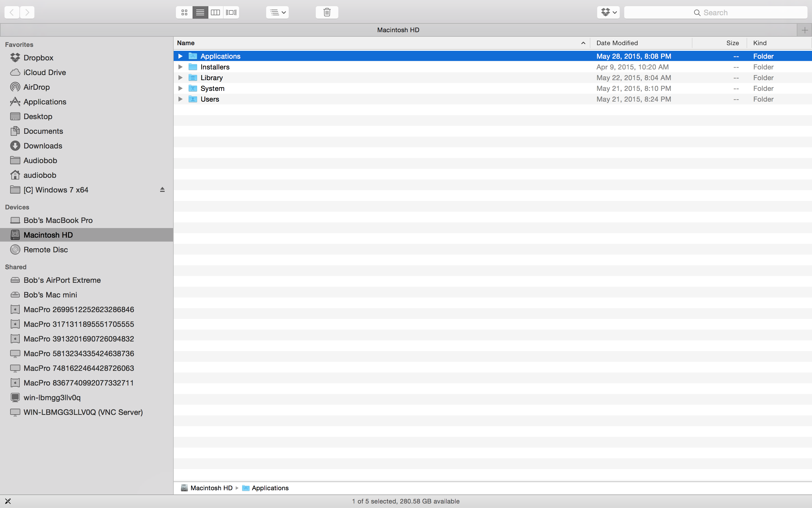Add a new tab with plus button
Image resolution: width=812 pixels, height=508 pixels.
pos(805,30)
